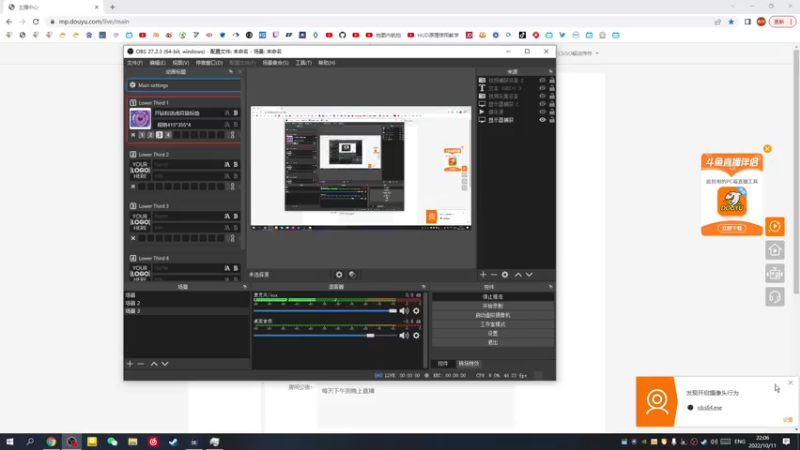Toggle the Lower Third 2 switch
The width and height of the screenshot is (800, 450).
[133, 154]
